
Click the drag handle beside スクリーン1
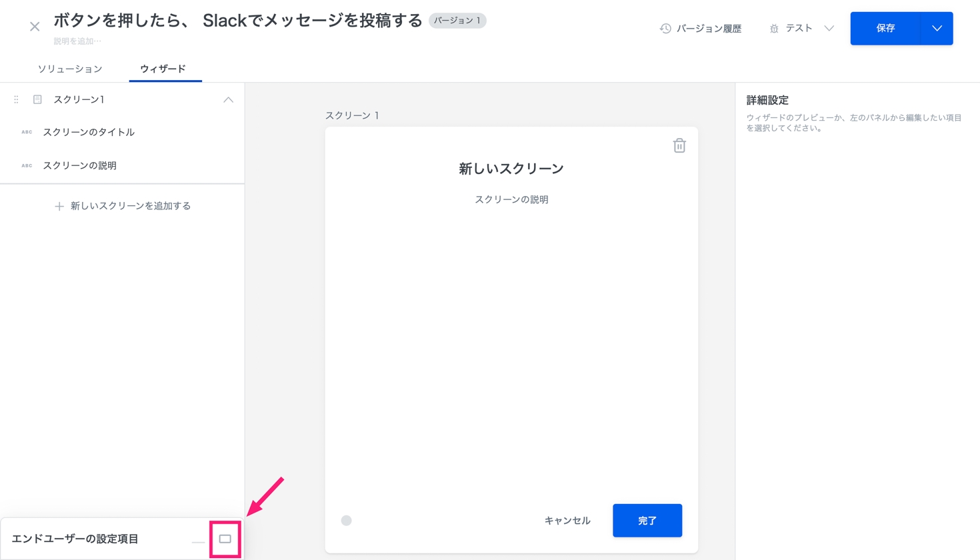pyautogui.click(x=16, y=99)
